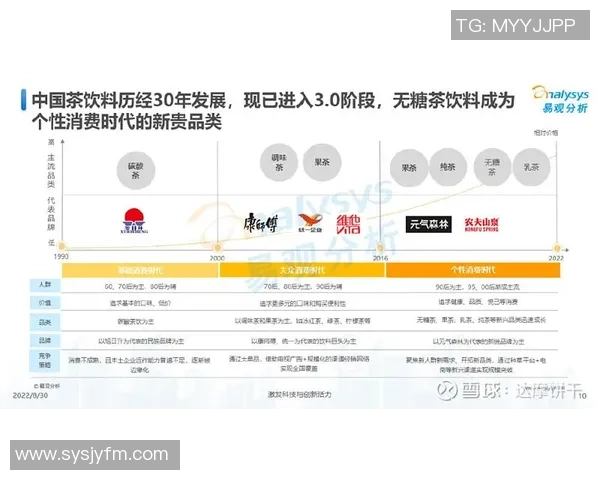Click the cell '追求更多元的口味和购买便利性'
This screenshot has height=480, width=600.
[x=303, y=304]
